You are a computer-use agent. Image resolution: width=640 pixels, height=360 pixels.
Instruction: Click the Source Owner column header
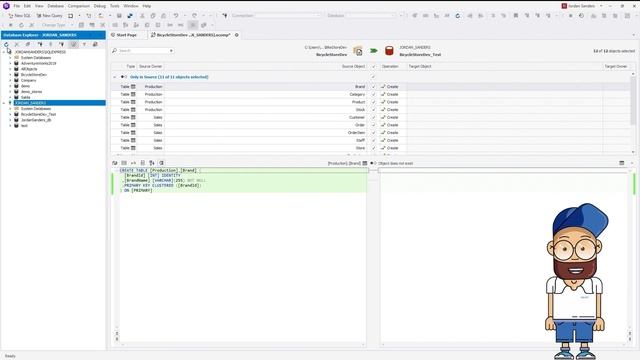[x=151, y=66]
